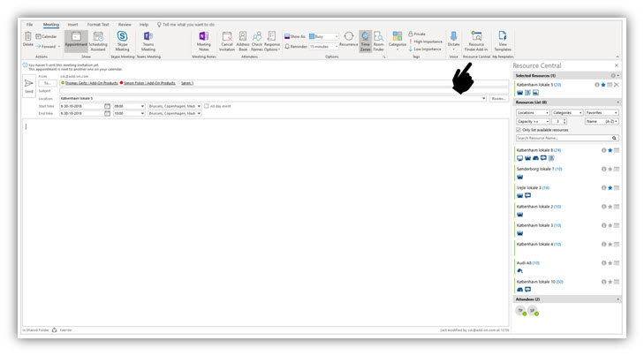Select the Appointment view
644x356 pixels.
point(76,41)
